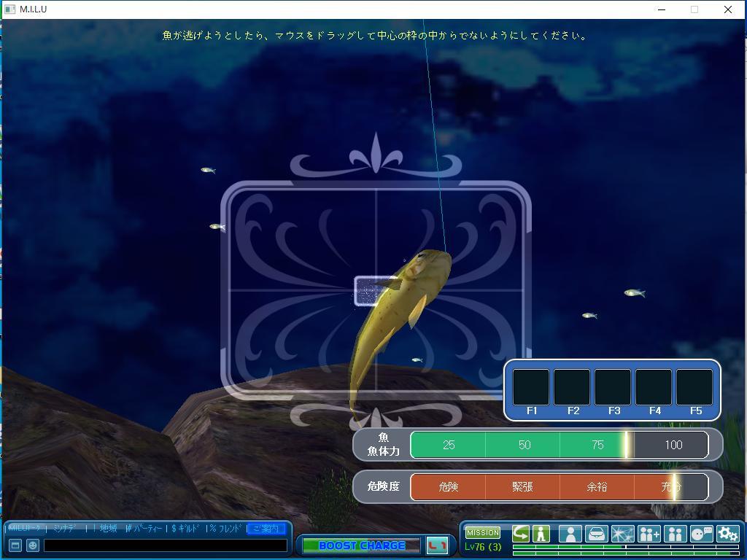Open the bag inventory icon

click(597, 534)
